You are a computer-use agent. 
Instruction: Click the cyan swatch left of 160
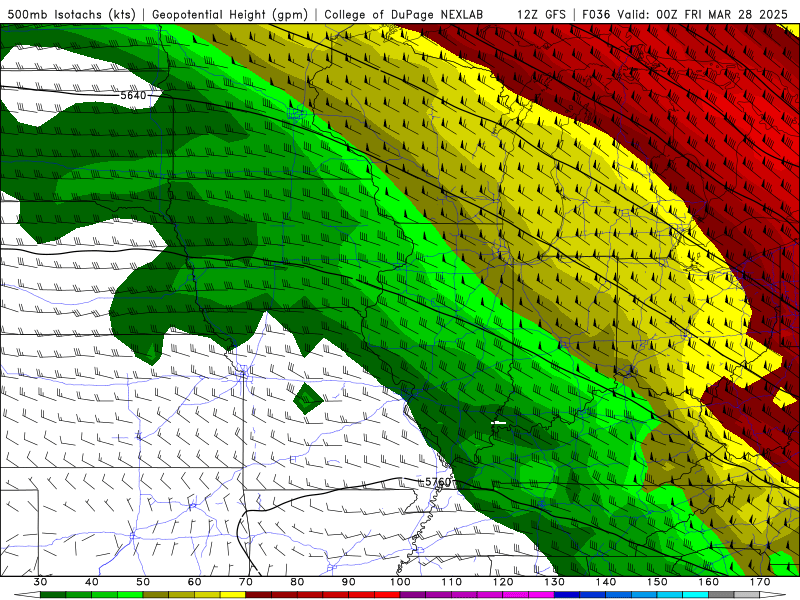[x=696, y=595]
